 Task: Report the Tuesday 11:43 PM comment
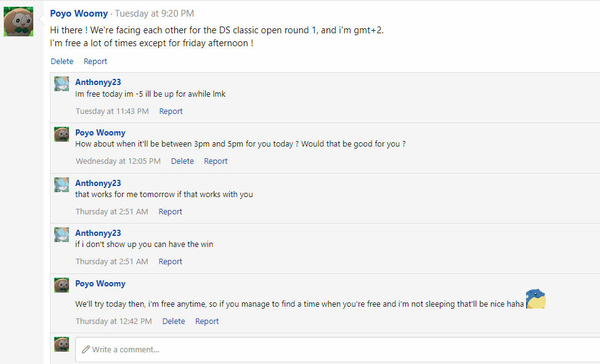click(171, 111)
